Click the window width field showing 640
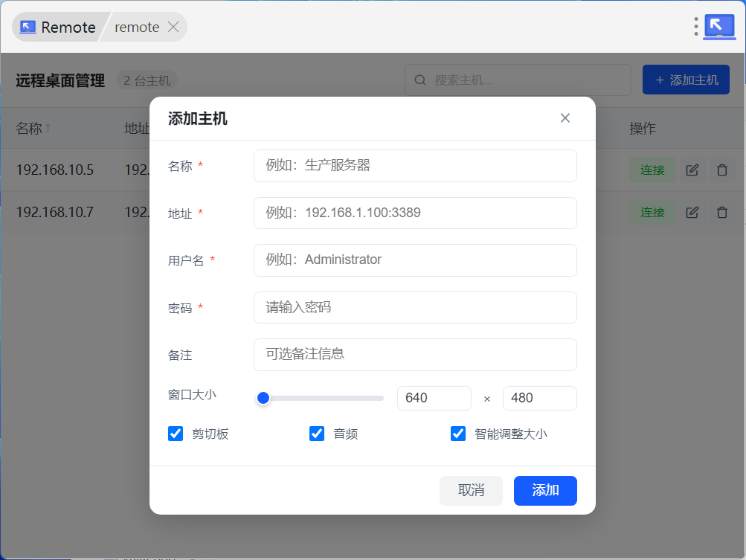The width and height of the screenshot is (746, 560). pyautogui.click(x=434, y=398)
